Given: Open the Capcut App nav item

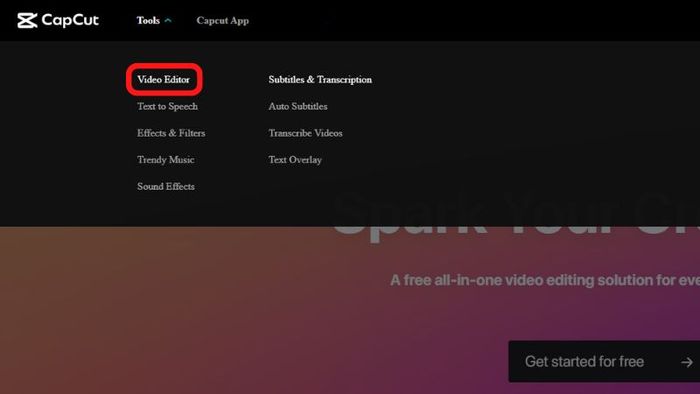Looking at the screenshot, I should [222, 21].
